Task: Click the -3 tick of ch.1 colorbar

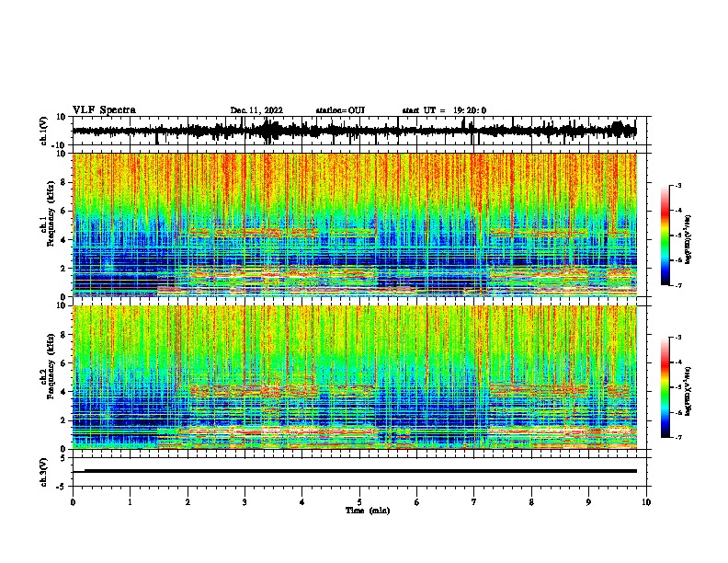Action: (x=677, y=186)
